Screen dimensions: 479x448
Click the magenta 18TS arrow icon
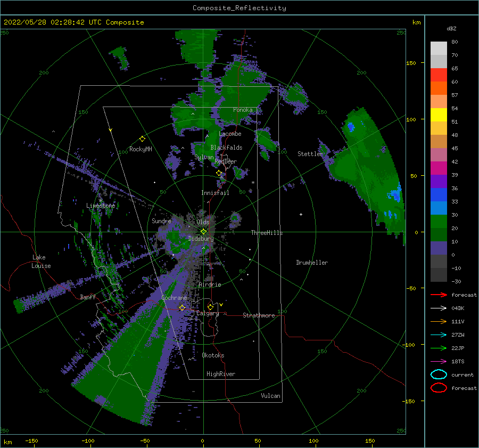click(439, 362)
